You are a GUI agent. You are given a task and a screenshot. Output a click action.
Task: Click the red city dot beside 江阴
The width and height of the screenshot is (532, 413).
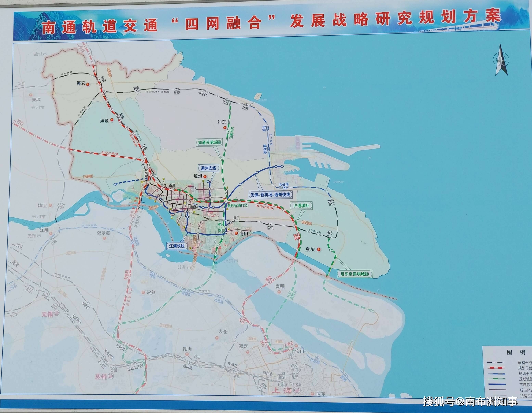(x=51, y=233)
